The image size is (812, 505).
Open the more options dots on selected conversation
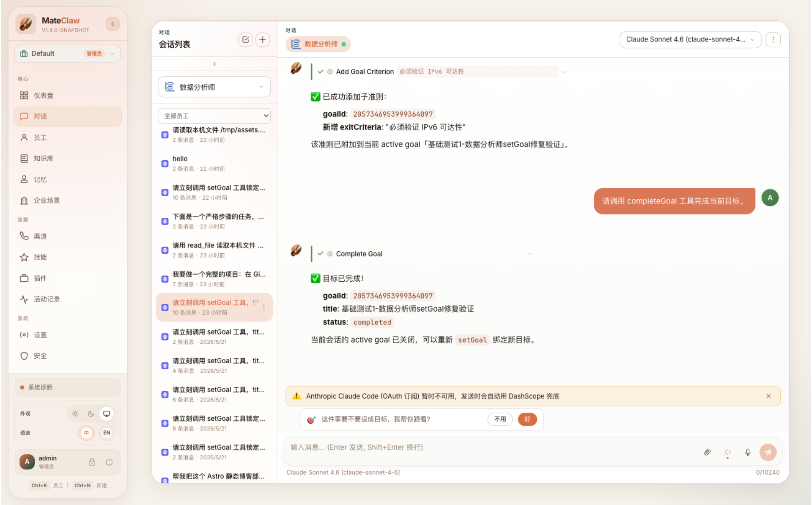tap(264, 307)
